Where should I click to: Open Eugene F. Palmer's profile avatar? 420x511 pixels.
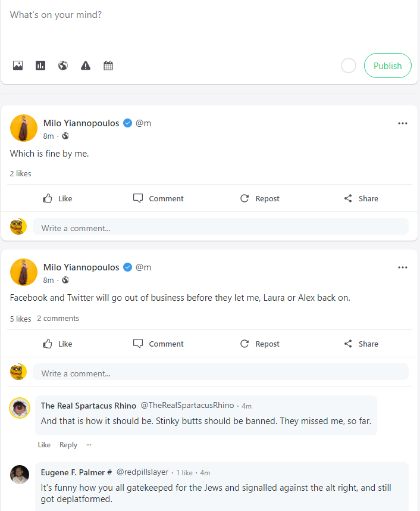pyautogui.click(x=20, y=474)
